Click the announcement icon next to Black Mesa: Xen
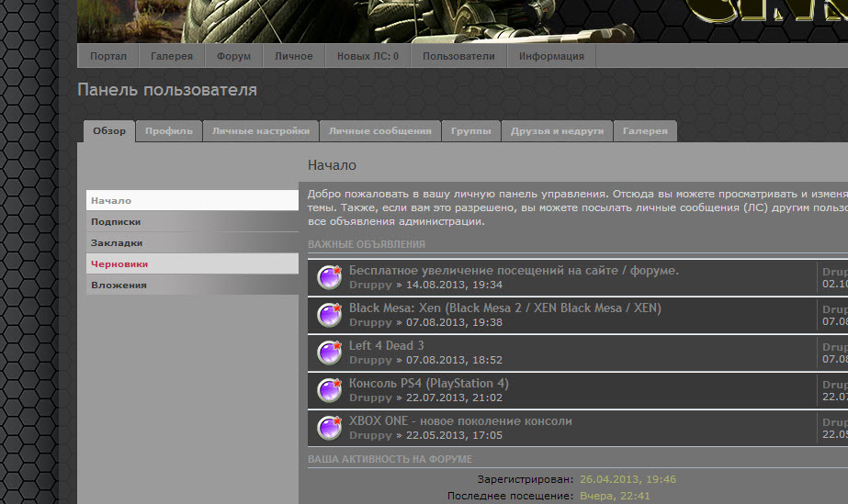Screen dimensions: 848x504 [330, 315]
